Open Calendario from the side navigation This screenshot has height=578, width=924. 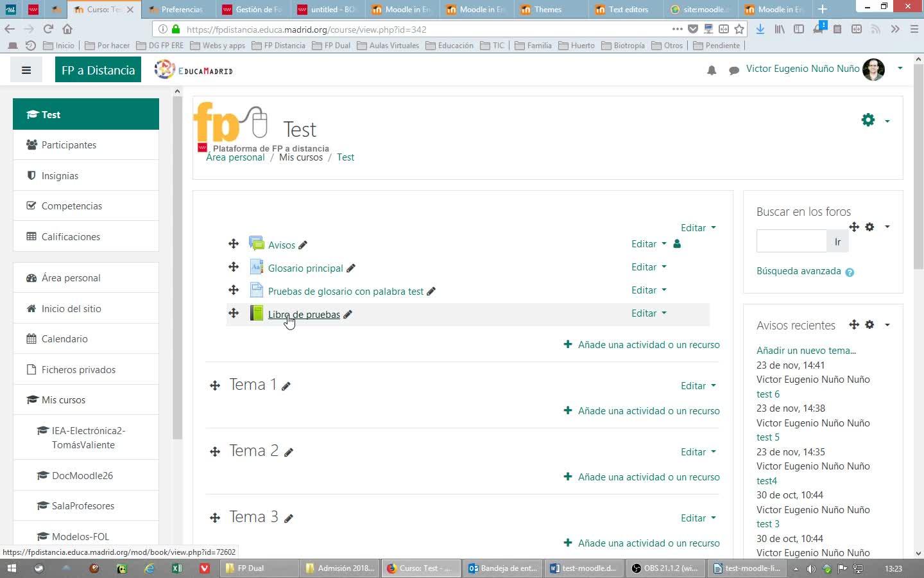tap(86, 338)
